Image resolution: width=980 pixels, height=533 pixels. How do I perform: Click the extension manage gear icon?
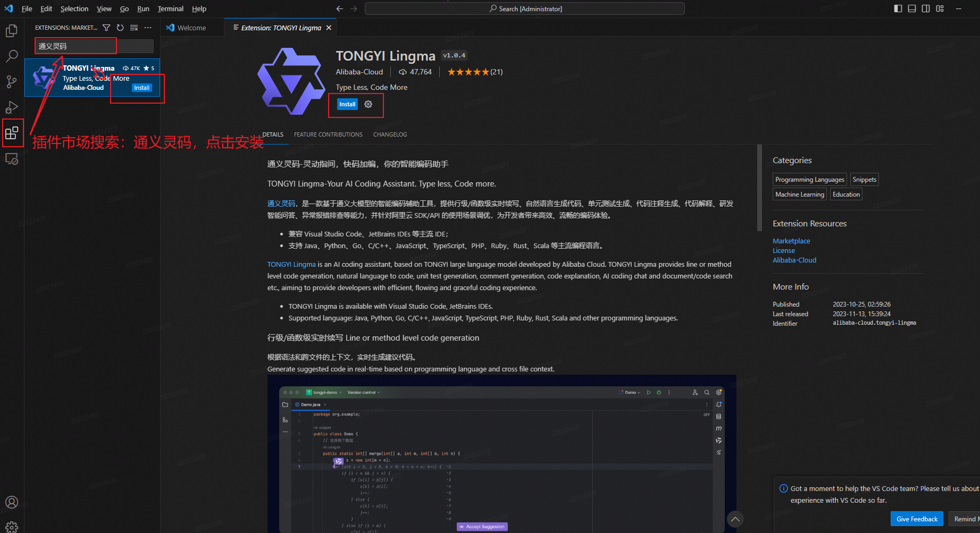(x=368, y=104)
